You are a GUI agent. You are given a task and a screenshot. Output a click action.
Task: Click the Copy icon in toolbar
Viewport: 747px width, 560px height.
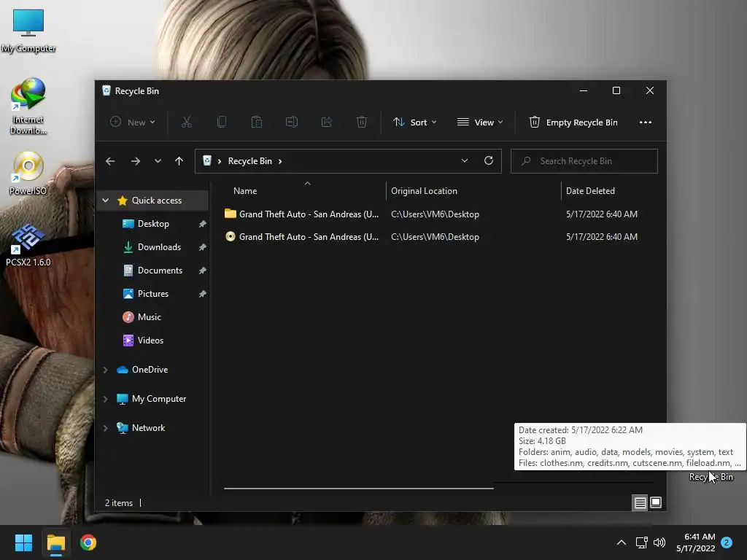point(222,122)
